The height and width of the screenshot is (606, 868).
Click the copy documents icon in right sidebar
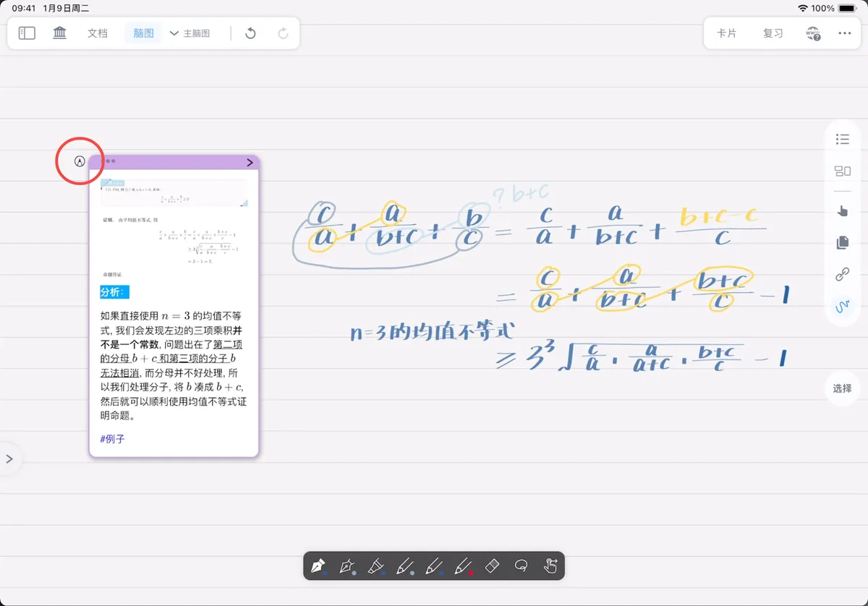pyautogui.click(x=842, y=243)
